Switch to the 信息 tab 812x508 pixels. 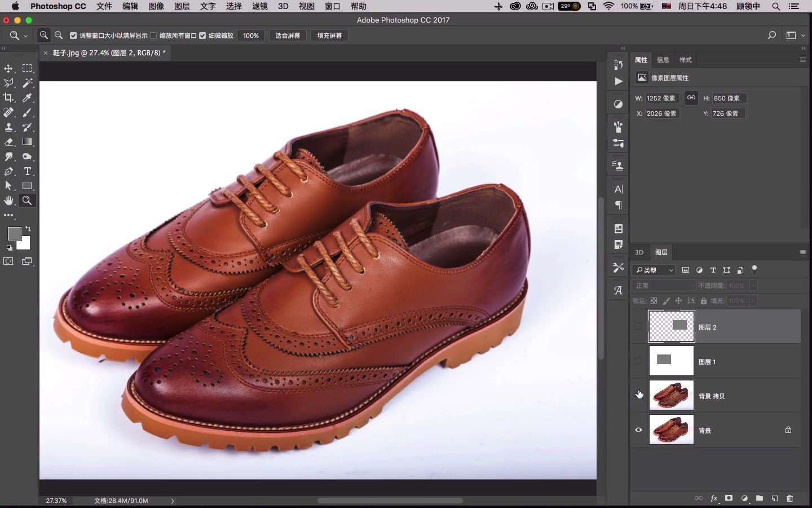(663, 60)
